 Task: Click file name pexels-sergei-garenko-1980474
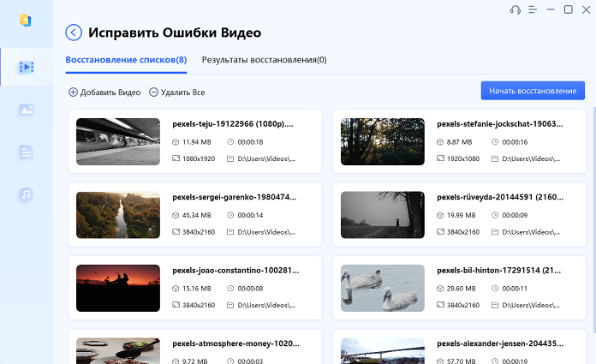(x=234, y=197)
